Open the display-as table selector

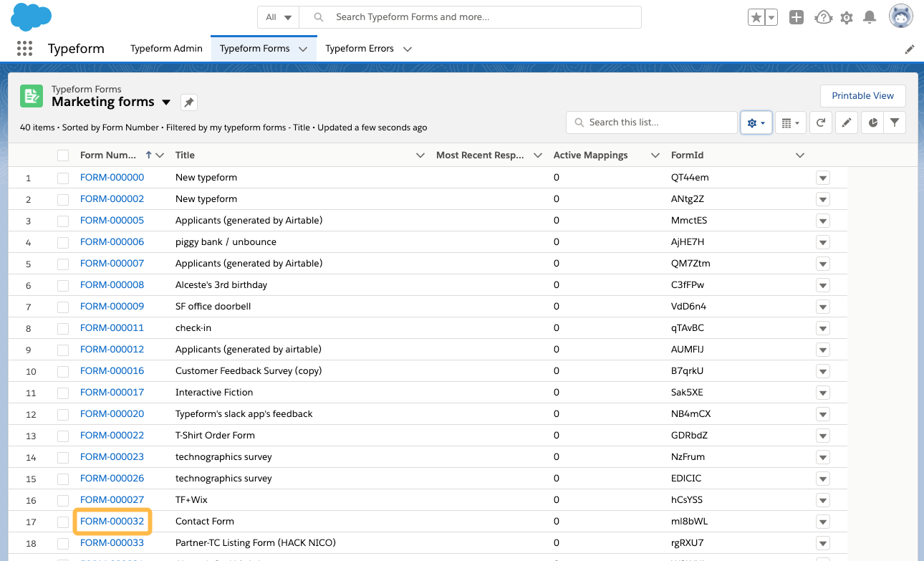(791, 123)
